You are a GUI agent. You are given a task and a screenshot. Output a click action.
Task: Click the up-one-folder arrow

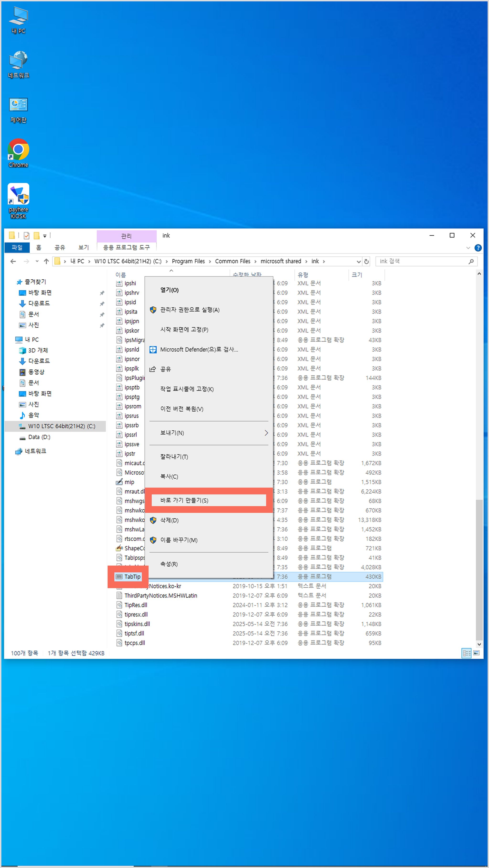tap(47, 261)
